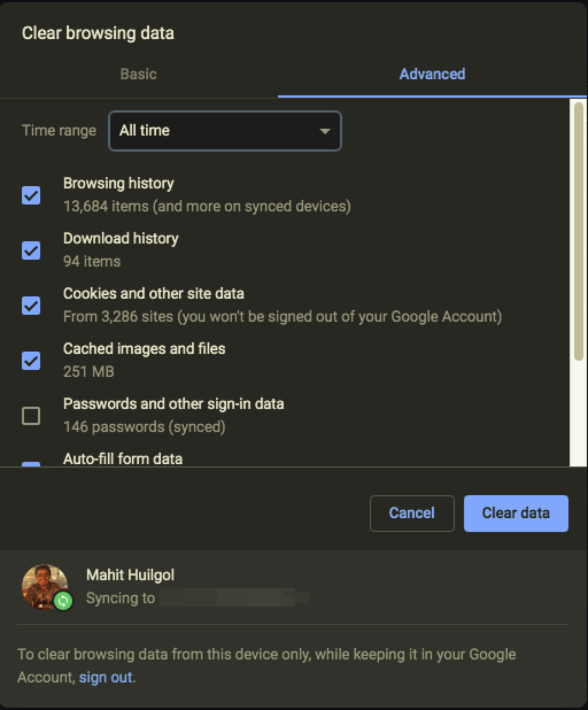The height and width of the screenshot is (710, 588).
Task: Click the Cached images and files label
Action: coord(144,349)
